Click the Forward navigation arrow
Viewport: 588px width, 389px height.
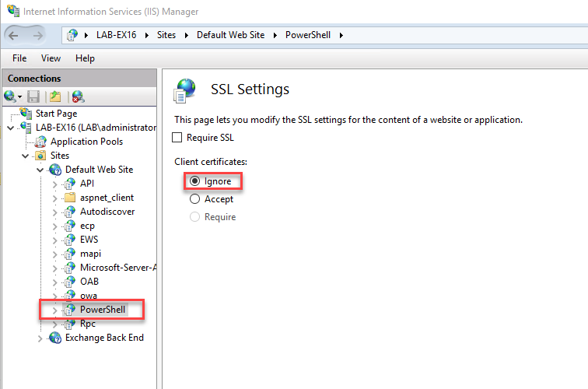pos(37,36)
